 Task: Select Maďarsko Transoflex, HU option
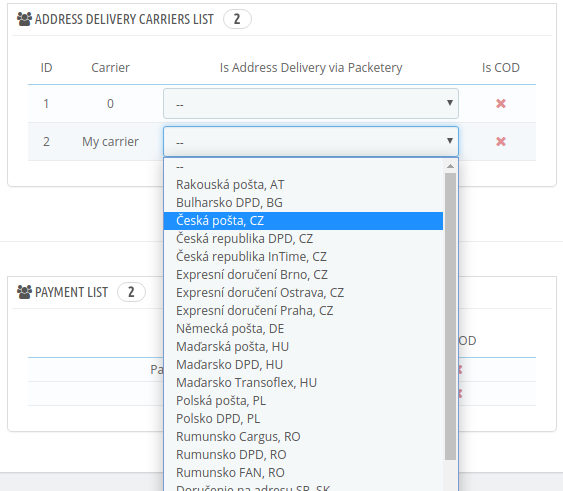303,383
